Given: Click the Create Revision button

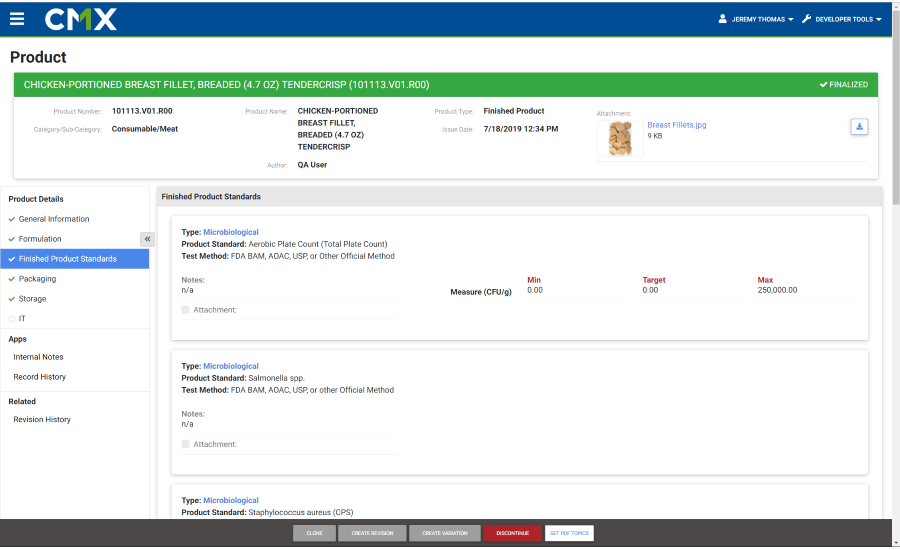Looking at the screenshot, I should pos(374,533).
